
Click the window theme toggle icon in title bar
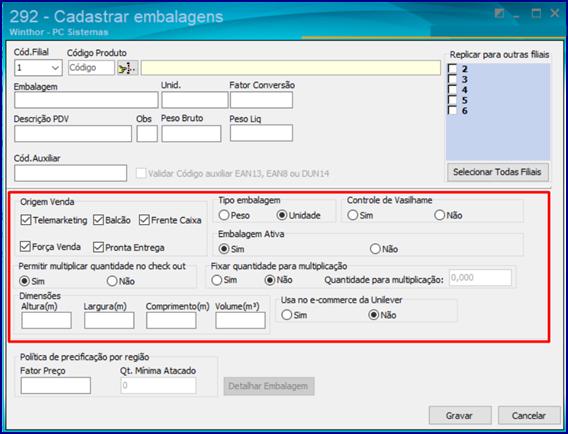click(499, 14)
